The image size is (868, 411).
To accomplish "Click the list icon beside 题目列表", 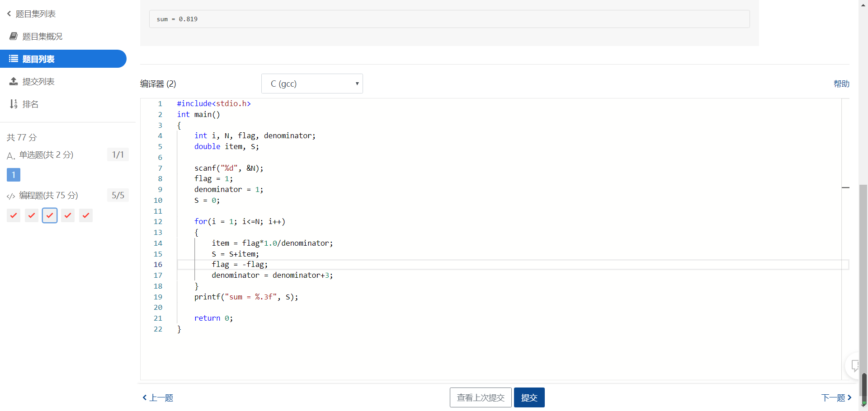I will [14, 59].
